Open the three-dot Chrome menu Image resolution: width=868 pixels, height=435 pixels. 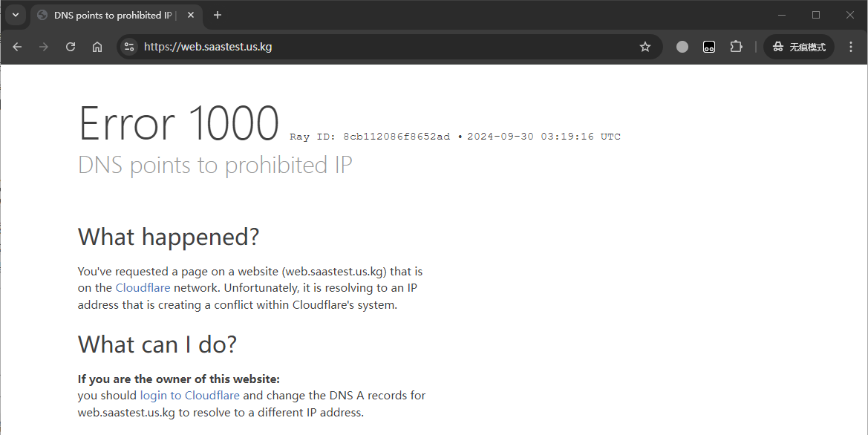click(851, 47)
